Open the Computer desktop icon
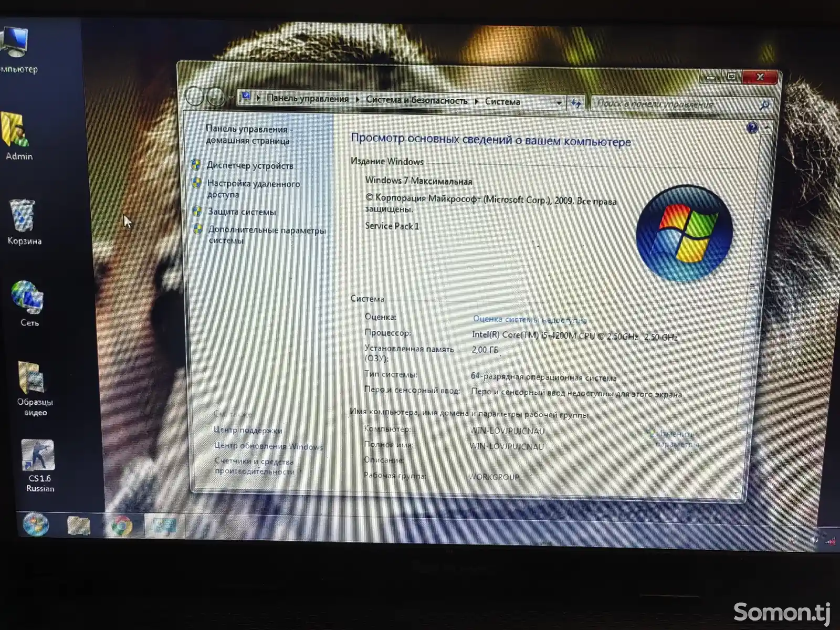Image resolution: width=840 pixels, height=630 pixels. (x=16, y=49)
